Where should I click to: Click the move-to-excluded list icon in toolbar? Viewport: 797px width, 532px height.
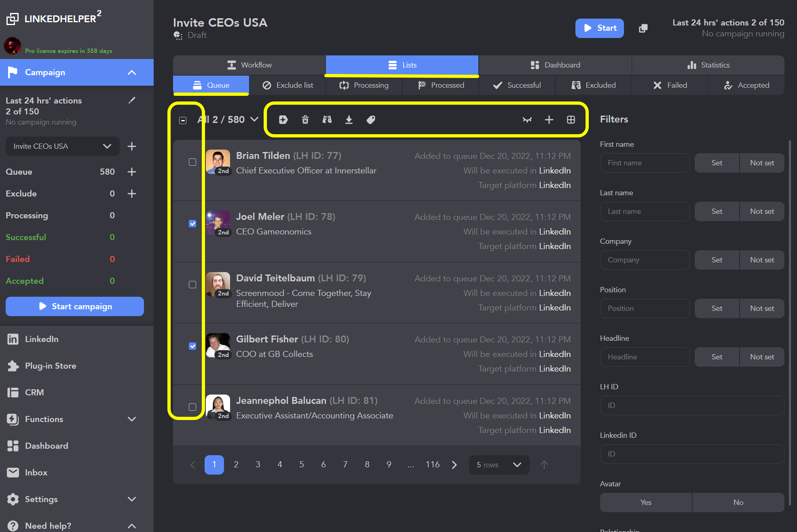point(327,120)
